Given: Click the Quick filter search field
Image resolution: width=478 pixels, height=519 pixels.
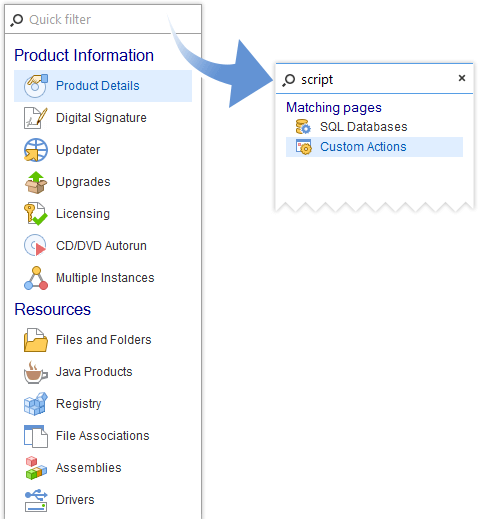Looking at the screenshot, I should (103, 19).
